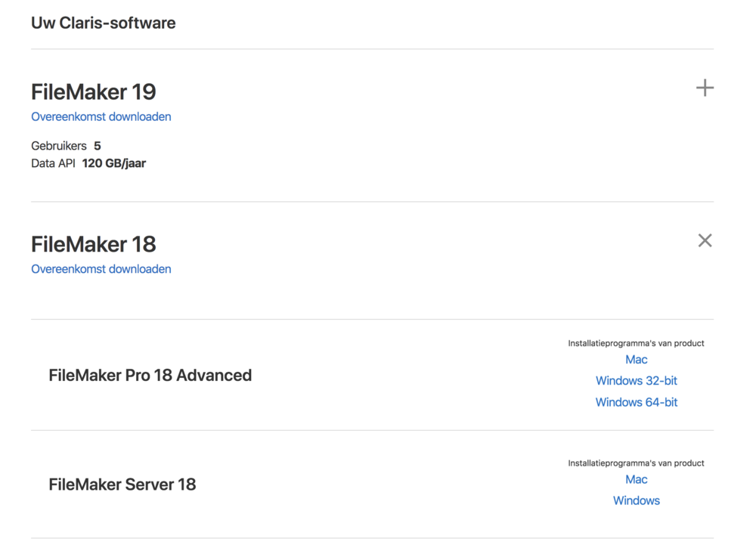Expand the FileMaker 19 section with plus icon

[x=705, y=88]
